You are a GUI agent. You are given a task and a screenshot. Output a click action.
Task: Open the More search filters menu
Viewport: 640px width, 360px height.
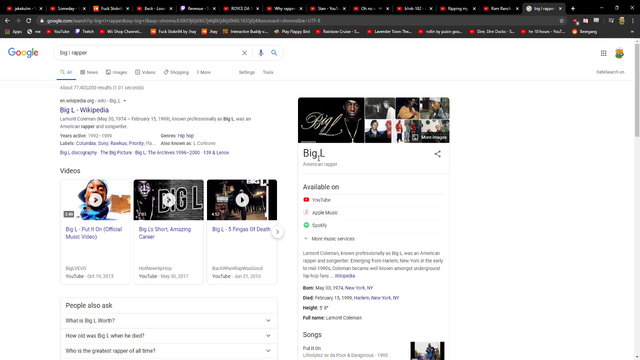pyautogui.click(x=204, y=72)
